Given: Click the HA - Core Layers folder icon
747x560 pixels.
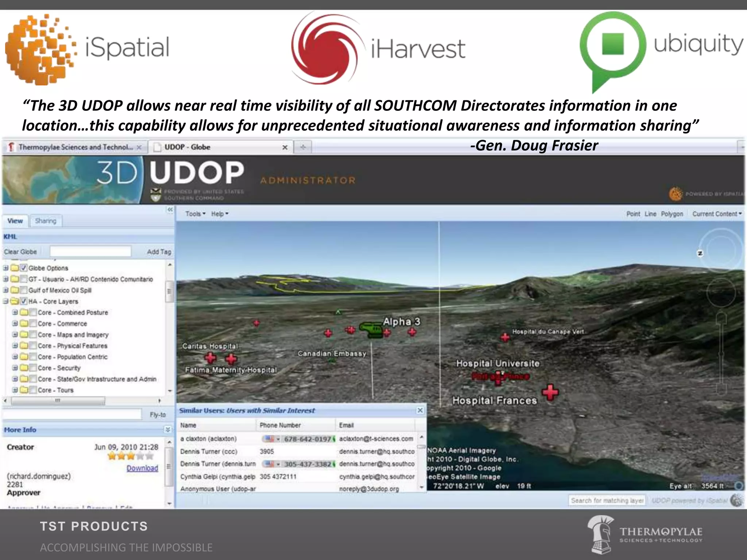Looking at the screenshot, I should click(15, 301).
